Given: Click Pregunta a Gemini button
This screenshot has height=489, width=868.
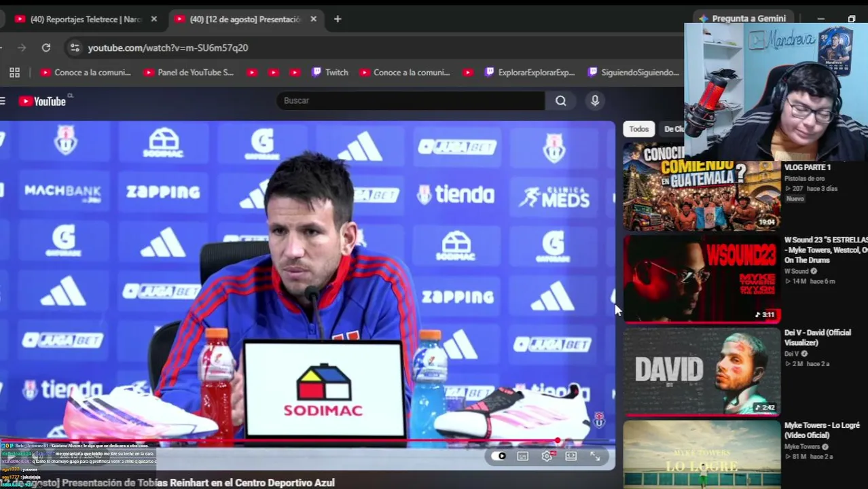Looking at the screenshot, I should (x=742, y=18).
